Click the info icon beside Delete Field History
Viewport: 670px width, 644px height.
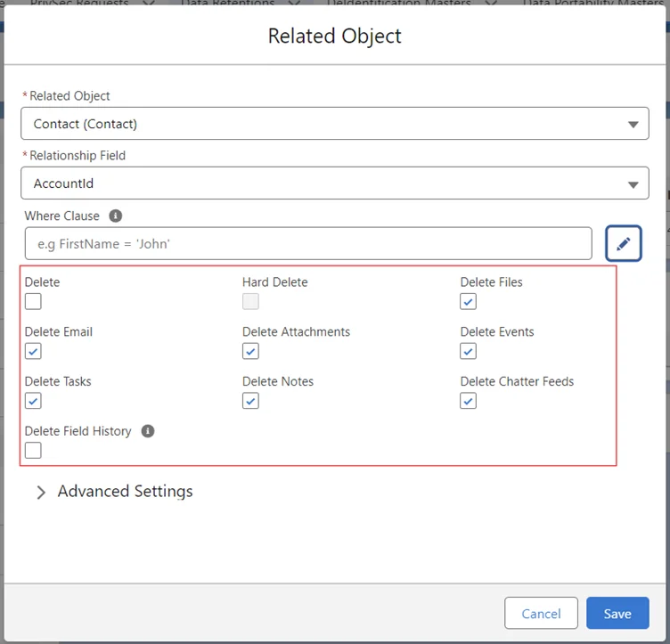(x=148, y=431)
